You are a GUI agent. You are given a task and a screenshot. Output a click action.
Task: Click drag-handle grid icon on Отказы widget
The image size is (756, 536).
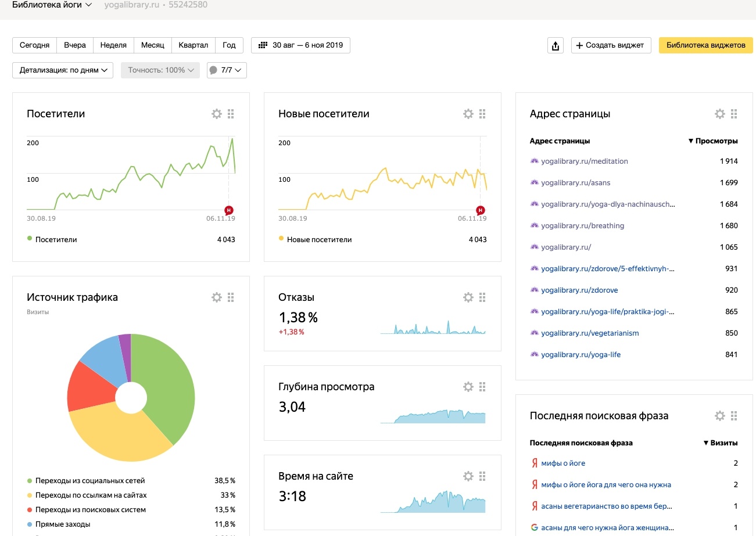pyautogui.click(x=482, y=297)
